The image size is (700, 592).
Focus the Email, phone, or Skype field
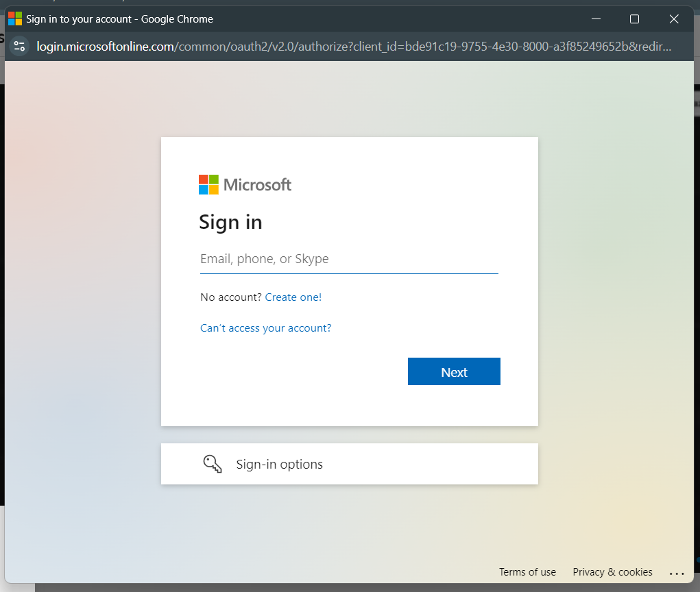349,259
